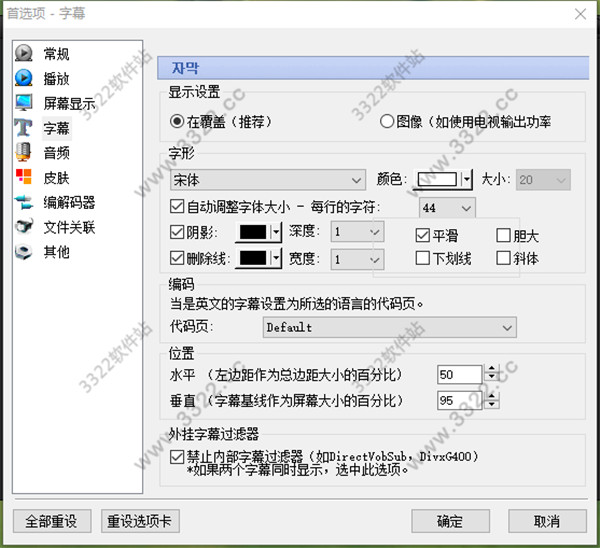Expand the 删除线 color picker arrow

pos(276,258)
